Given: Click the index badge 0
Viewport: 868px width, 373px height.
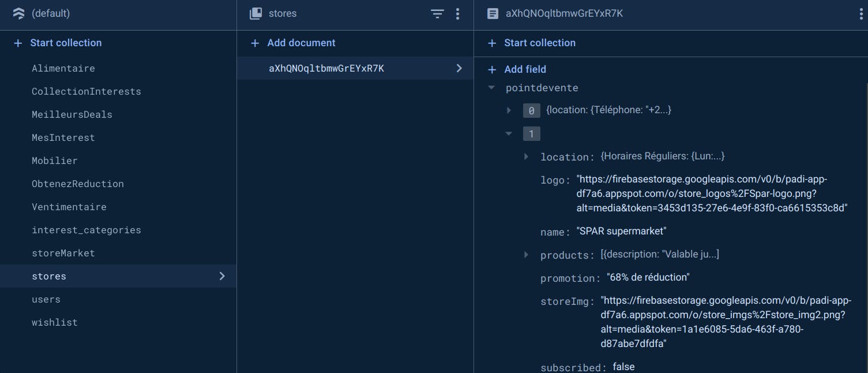Looking at the screenshot, I should click(x=531, y=110).
